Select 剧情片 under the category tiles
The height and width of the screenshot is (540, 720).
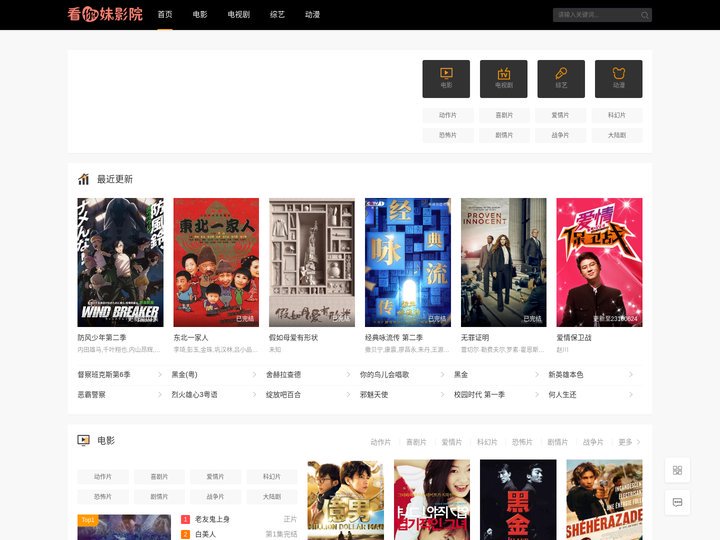pos(504,135)
